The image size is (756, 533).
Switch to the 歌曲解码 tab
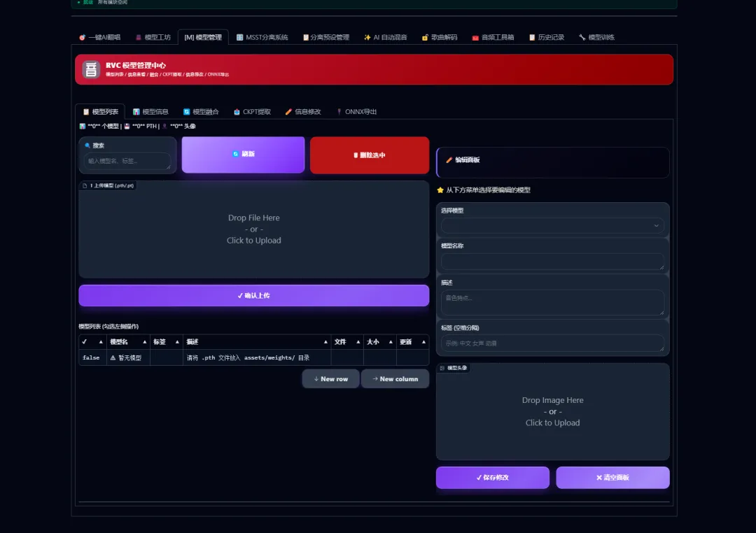point(440,37)
